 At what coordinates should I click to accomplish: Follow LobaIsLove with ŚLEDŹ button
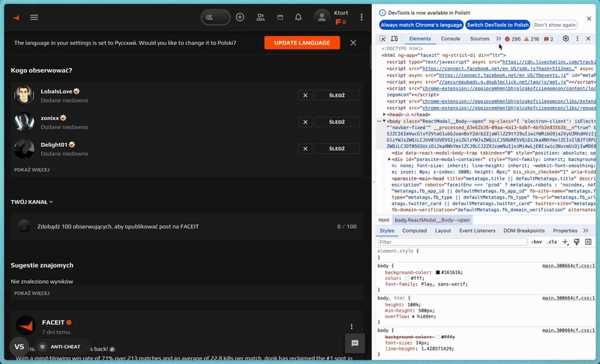point(337,95)
